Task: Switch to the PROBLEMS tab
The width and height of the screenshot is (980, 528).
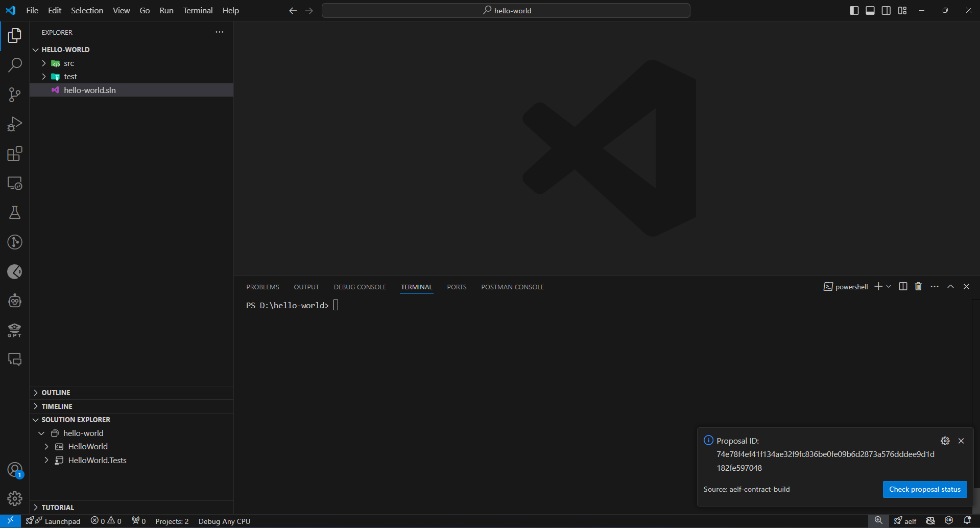Action: click(262, 287)
